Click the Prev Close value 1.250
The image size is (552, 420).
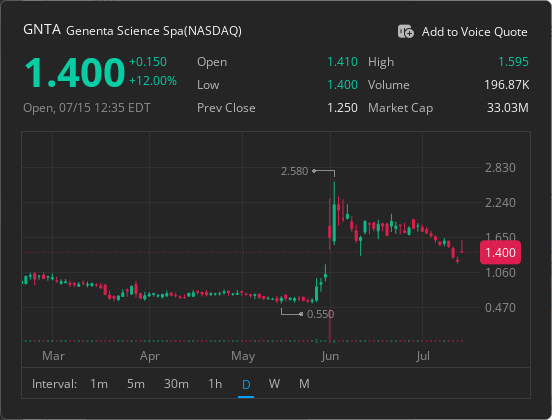coord(342,108)
